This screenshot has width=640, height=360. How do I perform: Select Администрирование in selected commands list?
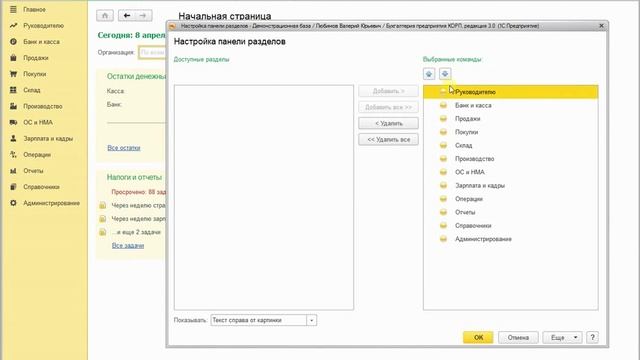click(511, 239)
